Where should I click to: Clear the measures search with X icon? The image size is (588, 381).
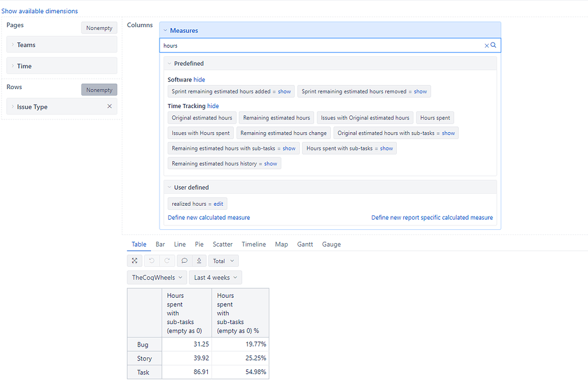(487, 45)
